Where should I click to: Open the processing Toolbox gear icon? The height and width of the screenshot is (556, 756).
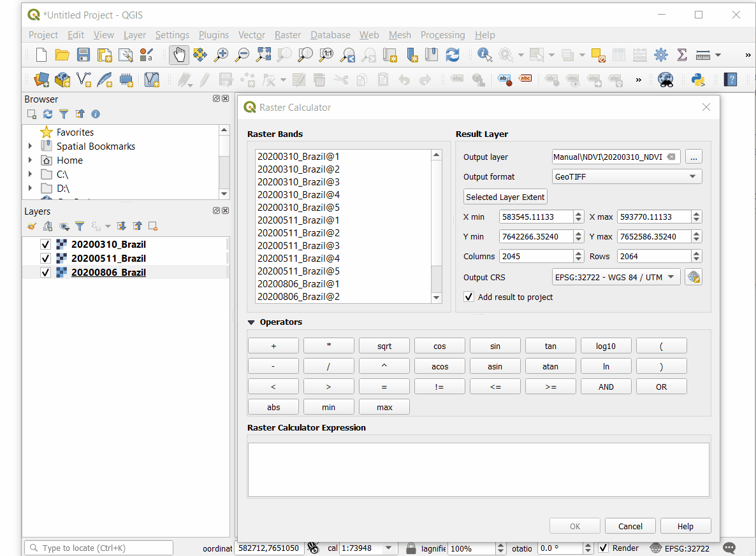coord(661,55)
